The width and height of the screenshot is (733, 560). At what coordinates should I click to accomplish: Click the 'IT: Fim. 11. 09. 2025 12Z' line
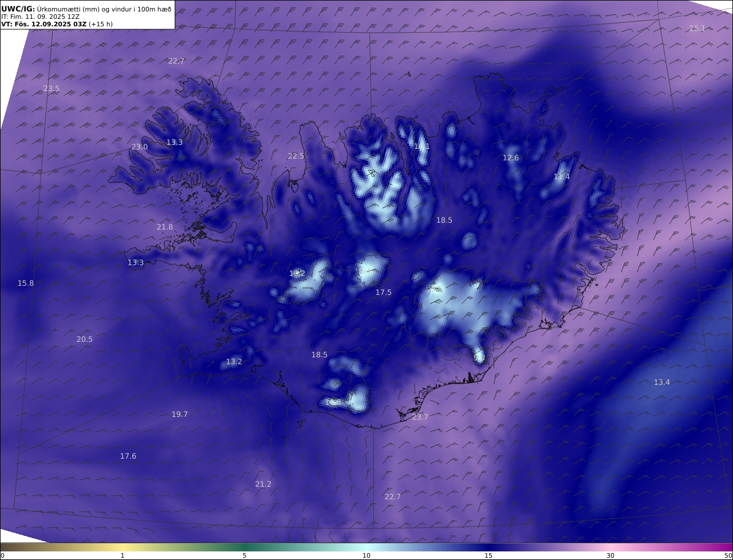[40, 17]
